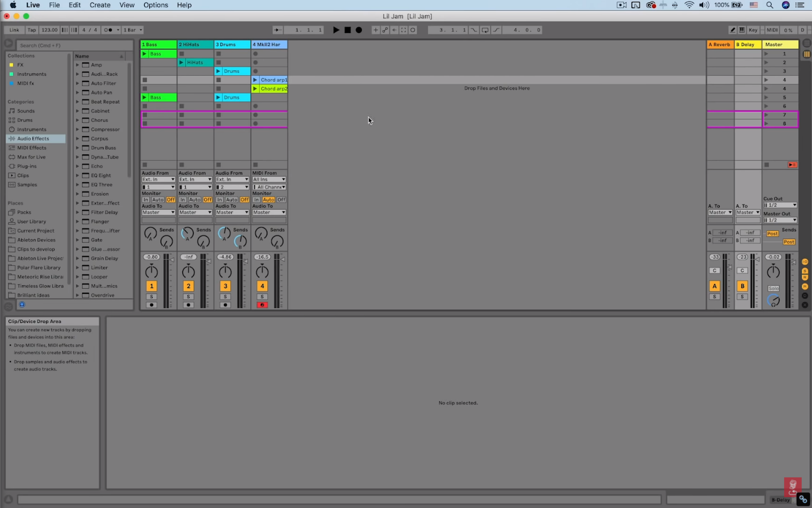Open the View menu

tap(127, 5)
